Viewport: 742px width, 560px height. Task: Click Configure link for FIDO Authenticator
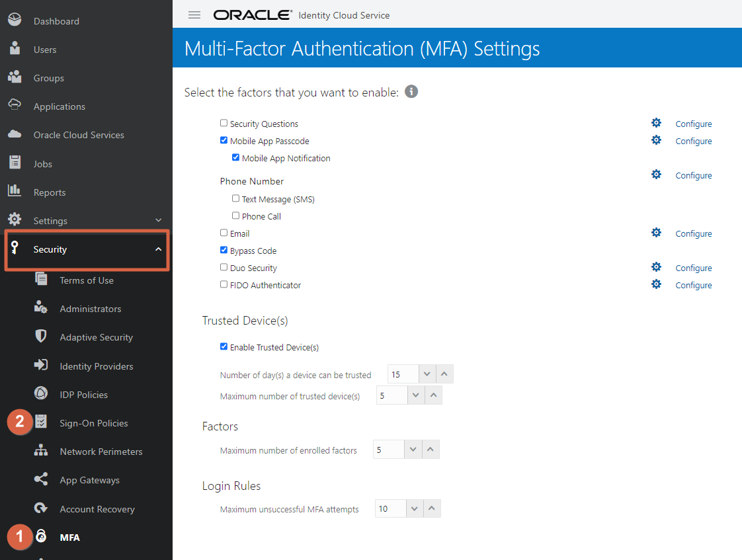click(693, 285)
